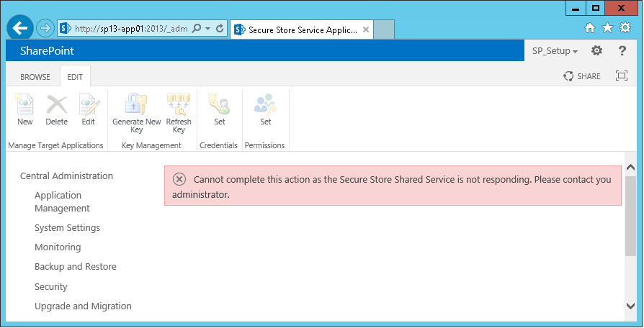Click the scrollbar down arrow
This screenshot has width=644, height=328.
[x=630, y=306]
